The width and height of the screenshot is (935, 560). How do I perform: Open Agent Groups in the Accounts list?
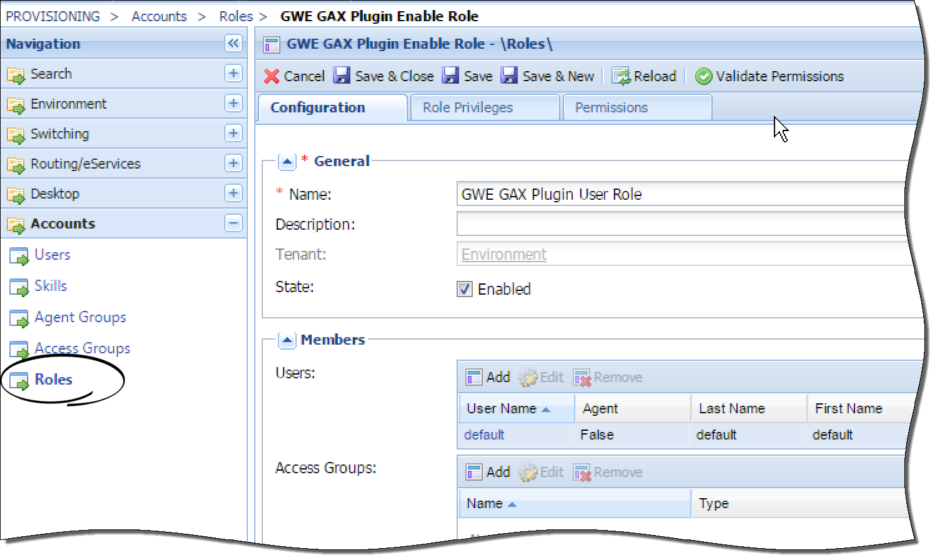click(80, 317)
